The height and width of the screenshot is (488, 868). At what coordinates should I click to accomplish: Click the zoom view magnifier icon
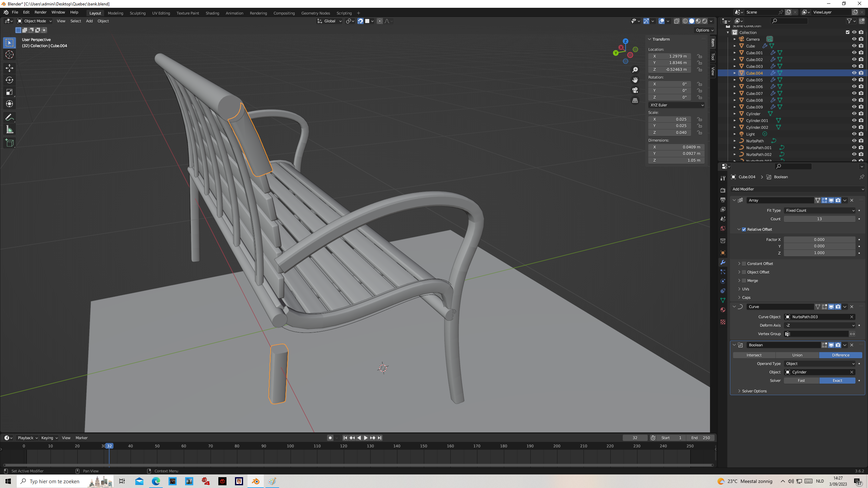coord(635,70)
